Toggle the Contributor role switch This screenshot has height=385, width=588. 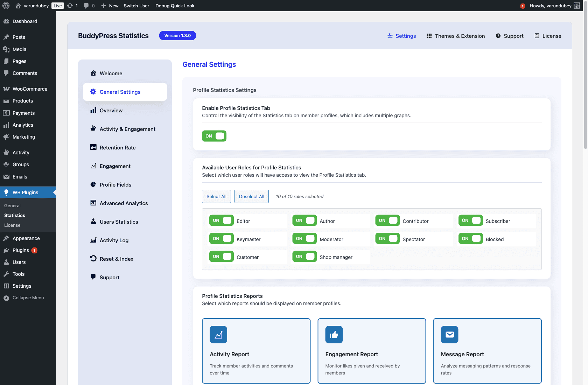[387, 220]
